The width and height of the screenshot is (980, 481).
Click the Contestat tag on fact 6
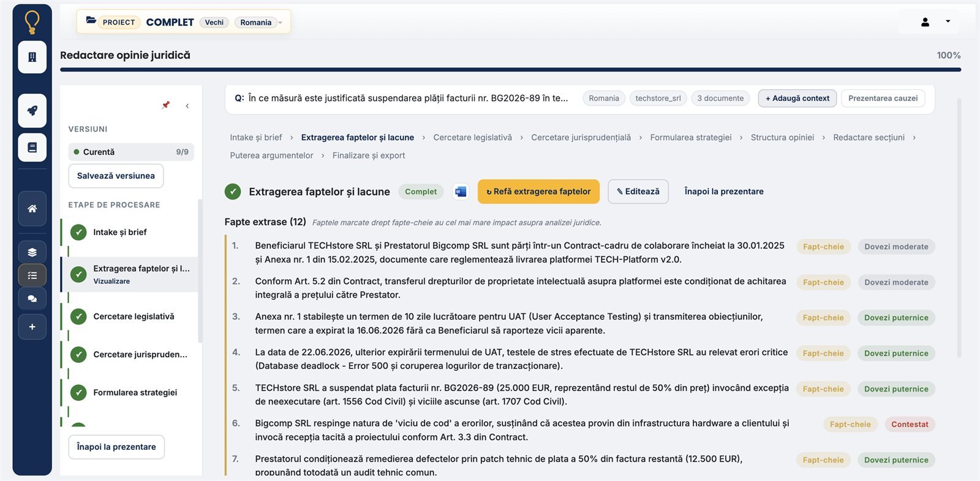[910, 424]
